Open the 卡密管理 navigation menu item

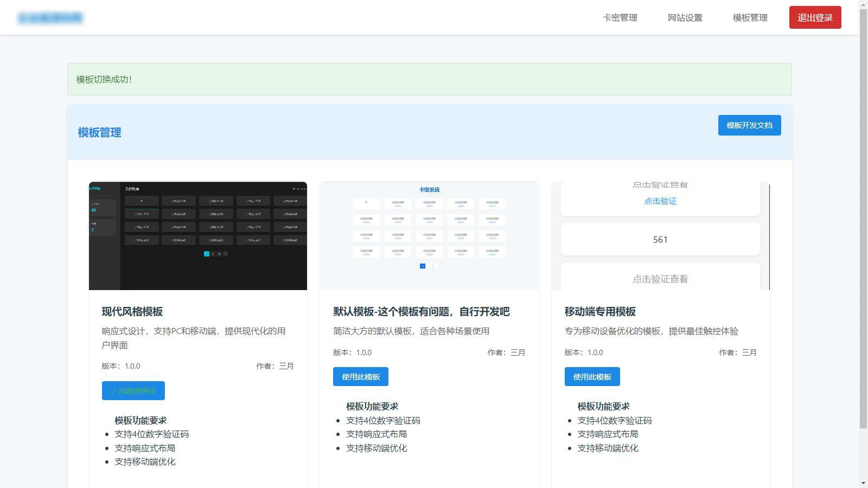click(619, 17)
